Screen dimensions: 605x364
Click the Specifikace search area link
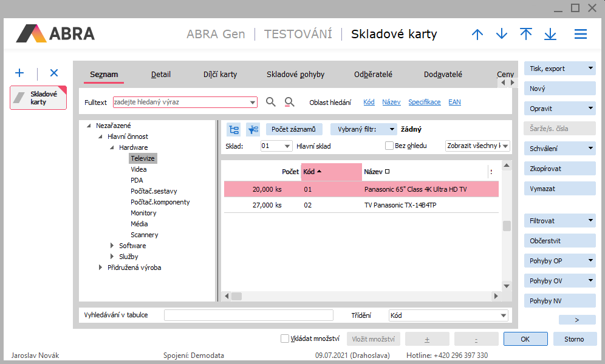[x=425, y=102]
